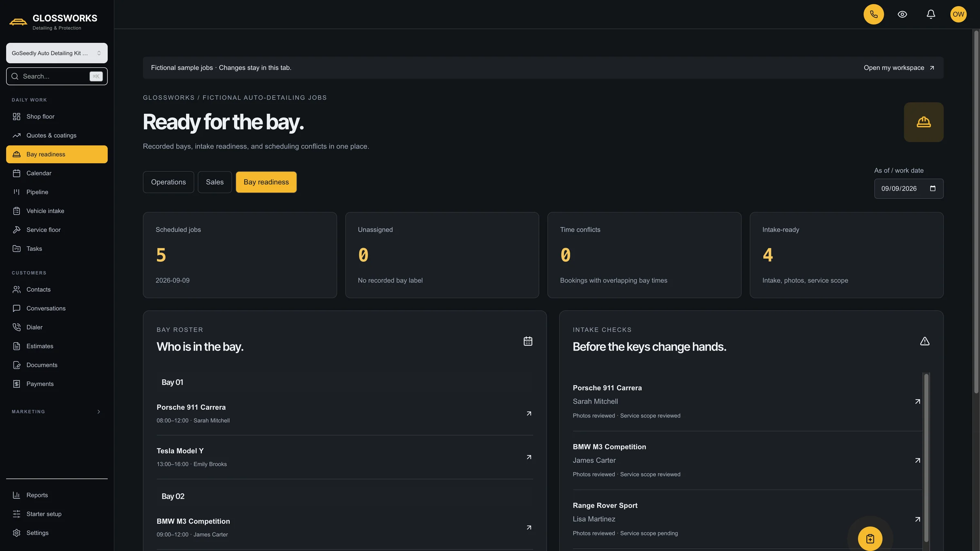Click the hard hat icon beside the heading
Screen dimensions: 980x551
point(923,122)
